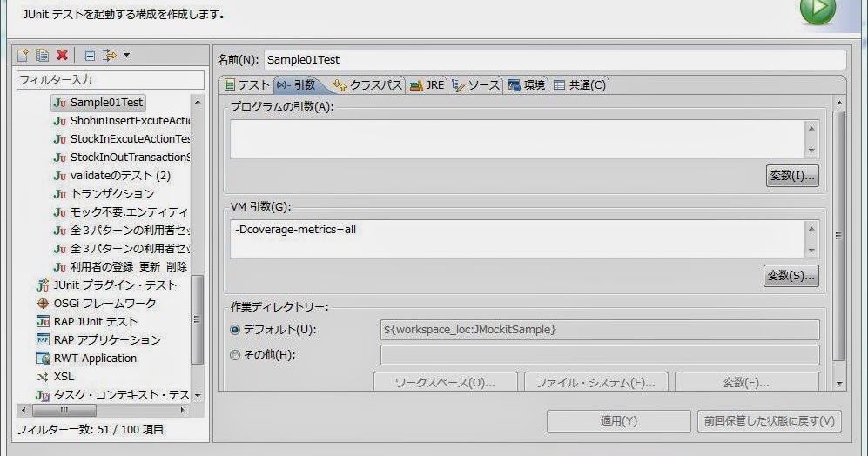868x456 pixels.
Task: Switch to the 環境 tab
Action: click(x=527, y=84)
